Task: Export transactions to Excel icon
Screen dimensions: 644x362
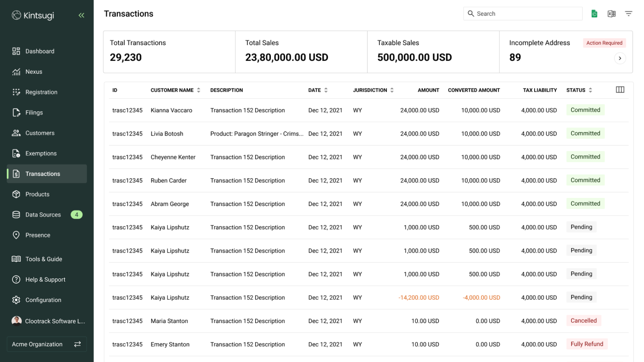Action: pos(611,14)
